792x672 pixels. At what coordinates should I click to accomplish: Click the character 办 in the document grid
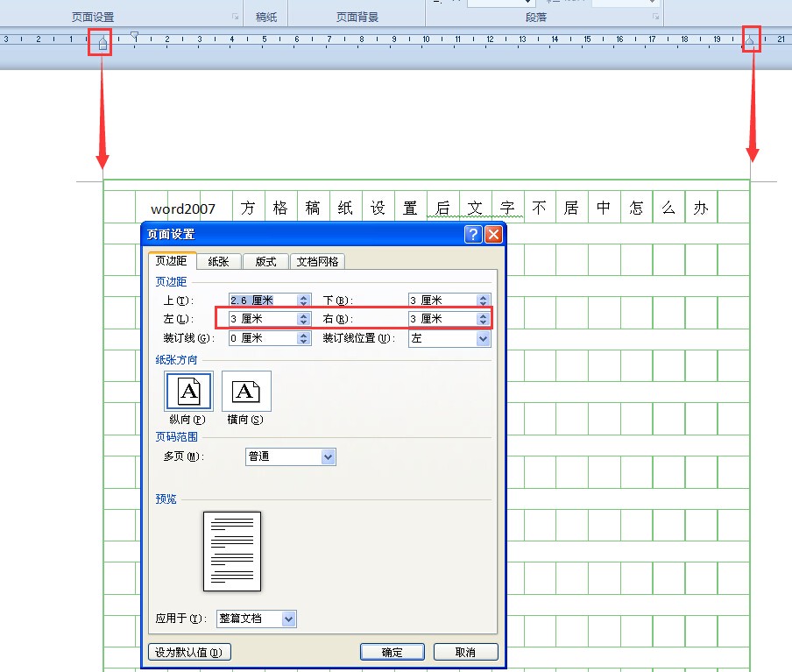pyautogui.click(x=701, y=208)
